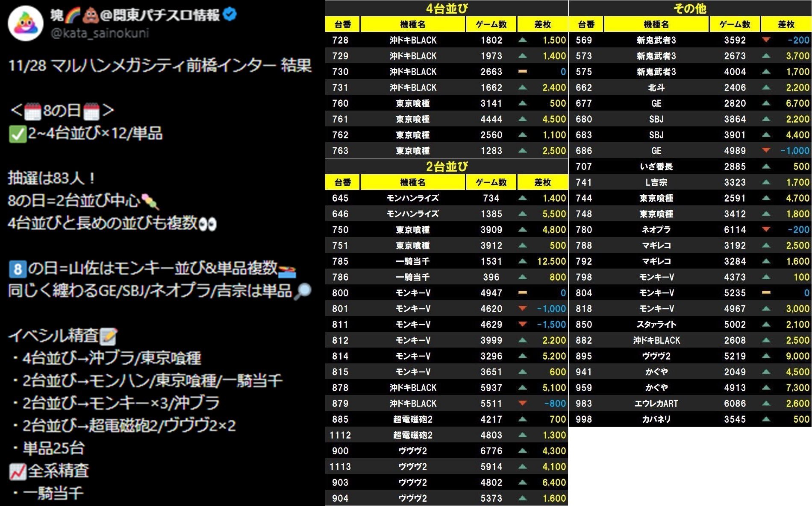Image resolution: width=812 pixels, height=506 pixels.
Task: Click the -1,500 value in row 811
Action: (551, 325)
